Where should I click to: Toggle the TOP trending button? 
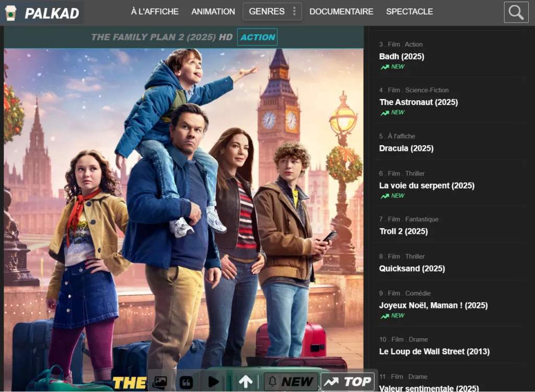(348, 382)
